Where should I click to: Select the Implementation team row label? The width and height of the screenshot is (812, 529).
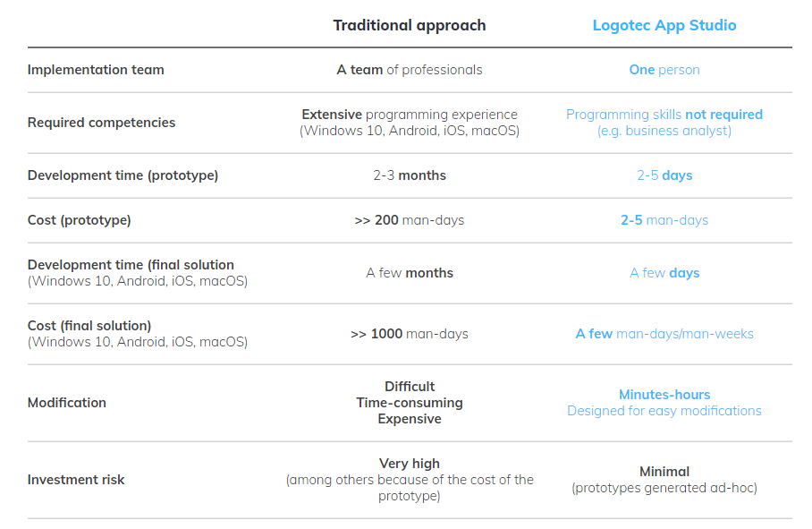point(96,70)
